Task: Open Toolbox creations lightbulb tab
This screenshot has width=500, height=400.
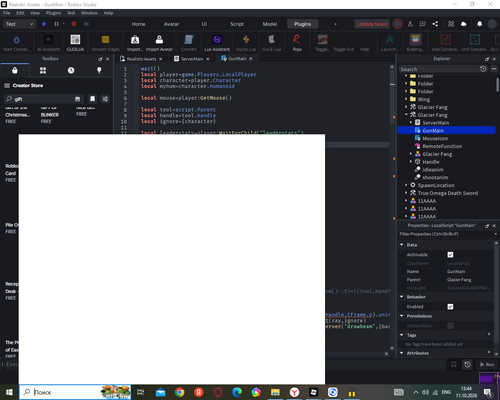Action: tap(99, 70)
